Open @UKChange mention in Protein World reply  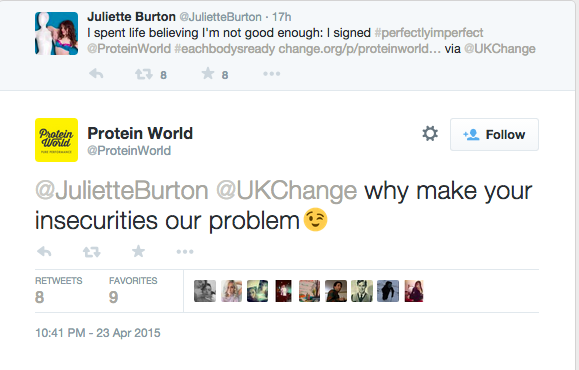pos(286,191)
